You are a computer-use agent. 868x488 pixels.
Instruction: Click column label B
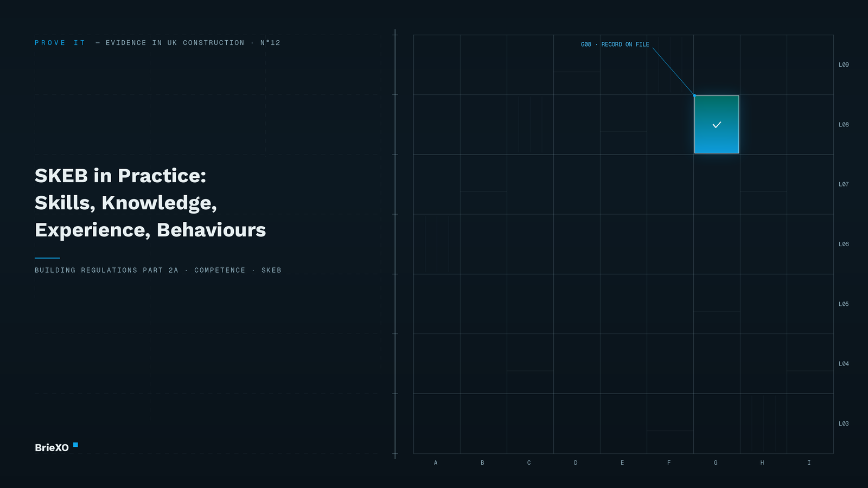(x=482, y=463)
